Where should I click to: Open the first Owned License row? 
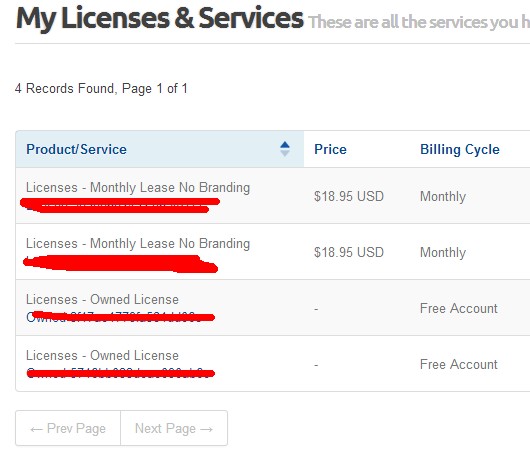point(102,299)
